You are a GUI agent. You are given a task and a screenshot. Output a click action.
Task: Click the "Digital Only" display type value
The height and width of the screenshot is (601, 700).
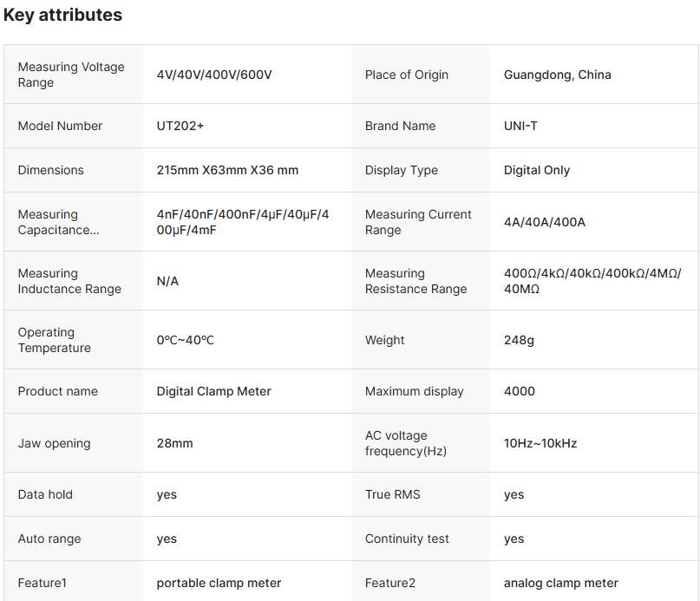536,170
